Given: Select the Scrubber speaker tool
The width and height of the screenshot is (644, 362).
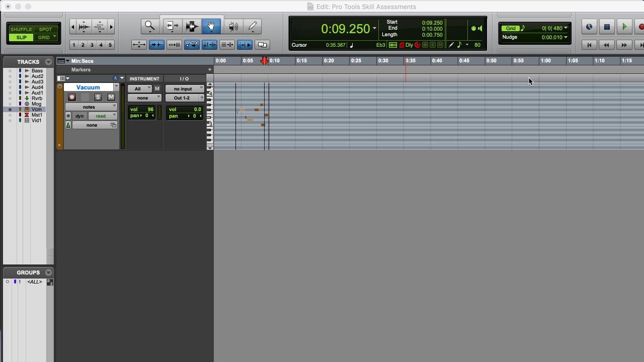Looking at the screenshot, I should pos(233,26).
